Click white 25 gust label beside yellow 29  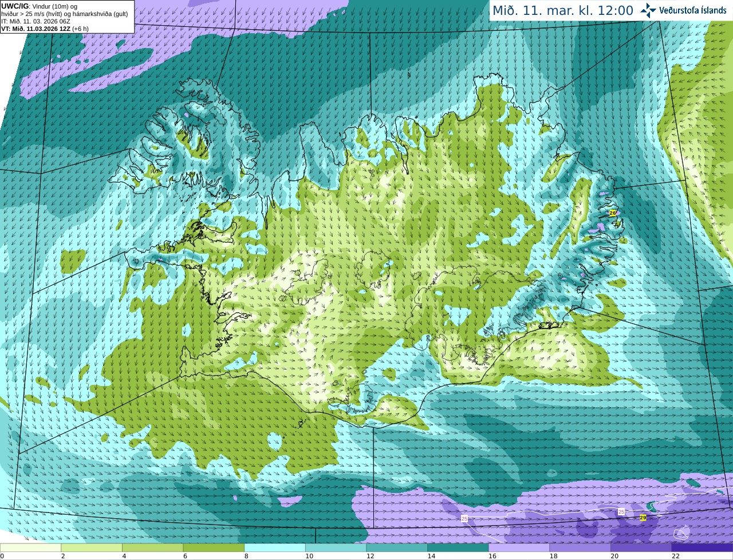621,511
